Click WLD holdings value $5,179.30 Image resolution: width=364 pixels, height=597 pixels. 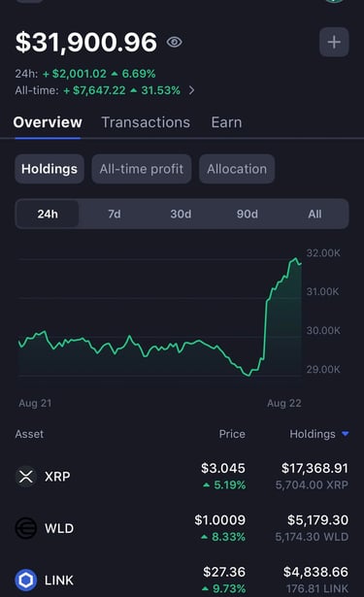318,519
